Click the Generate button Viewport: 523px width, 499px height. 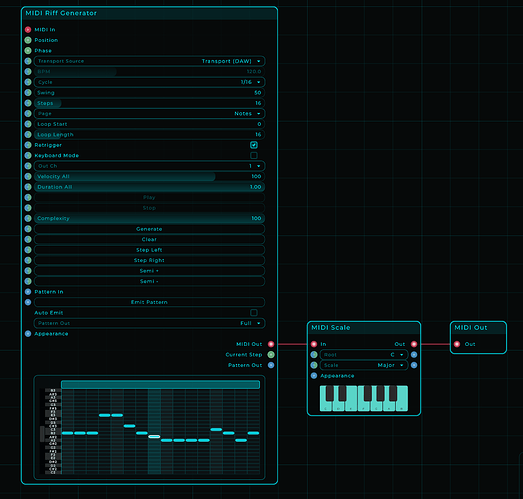pos(149,229)
